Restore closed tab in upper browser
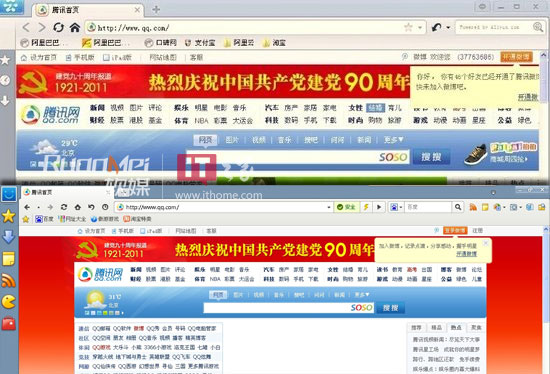Image resolution: width=550 pixels, height=374 pixels. point(436,27)
